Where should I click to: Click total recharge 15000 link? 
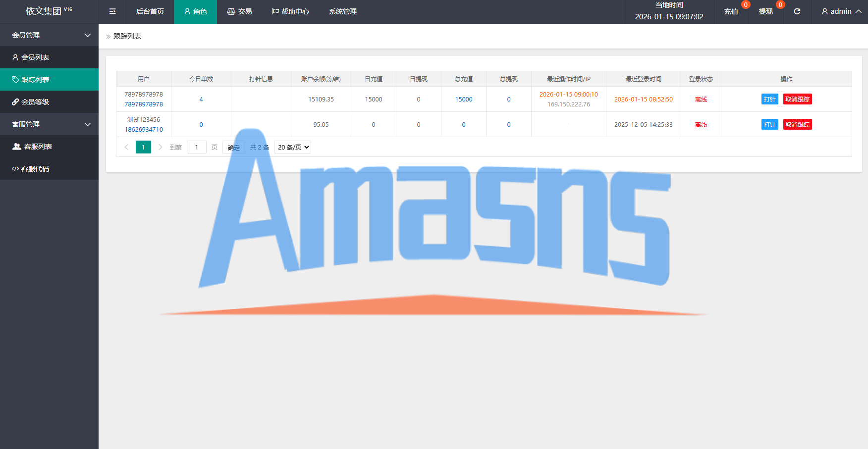(464, 100)
